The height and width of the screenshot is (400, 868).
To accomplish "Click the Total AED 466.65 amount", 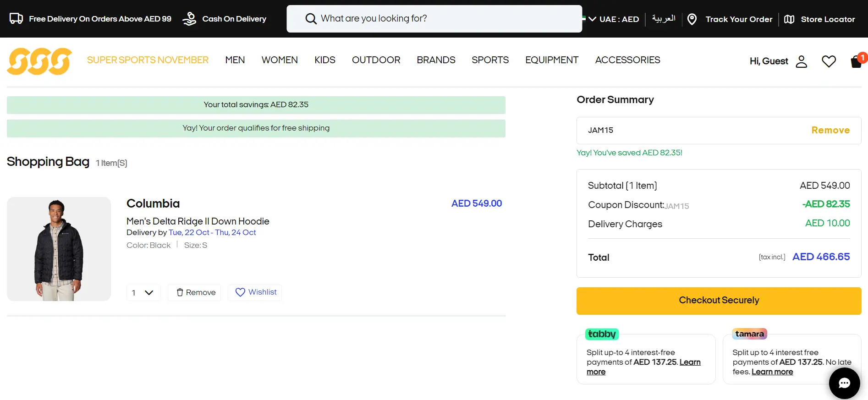I will coord(821,257).
